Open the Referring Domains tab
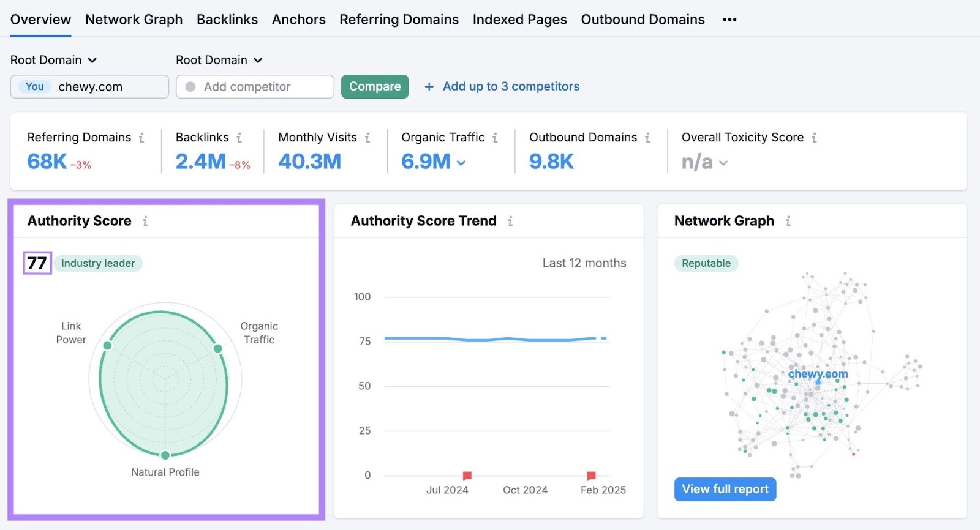The width and height of the screenshot is (980, 530). coord(399,20)
